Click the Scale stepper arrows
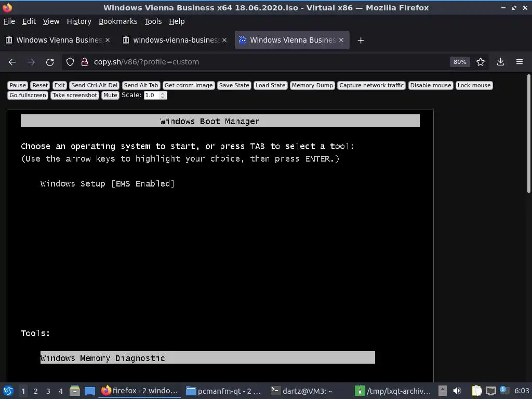532x399 pixels. (x=163, y=96)
